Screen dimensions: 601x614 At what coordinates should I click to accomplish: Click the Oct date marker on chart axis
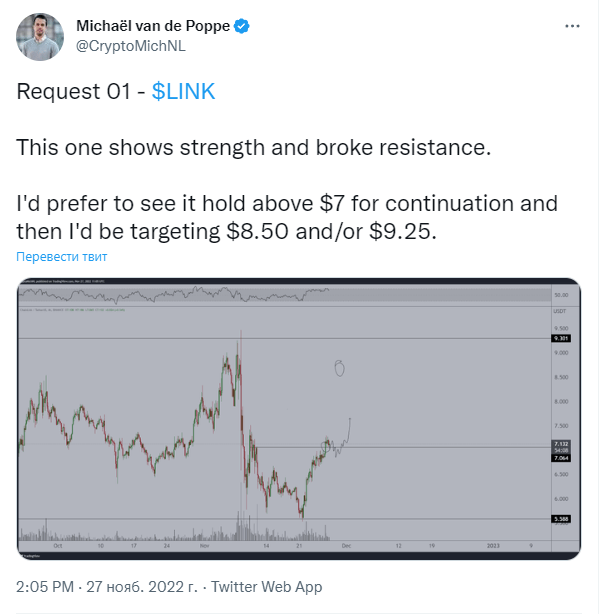58,545
